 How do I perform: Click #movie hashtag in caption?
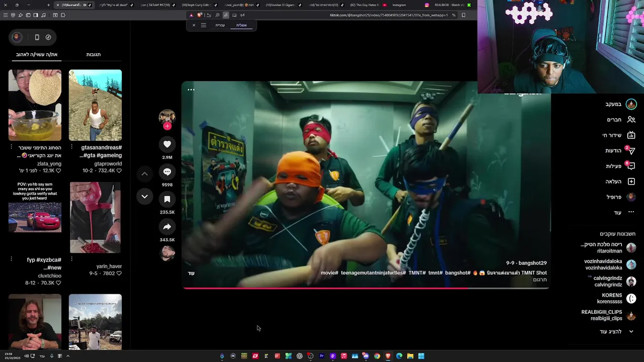pos(330,273)
